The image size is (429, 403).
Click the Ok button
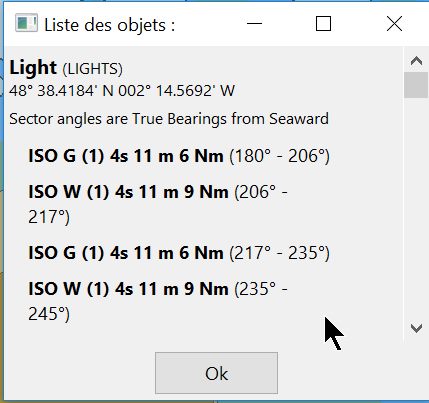coord(216,373)
